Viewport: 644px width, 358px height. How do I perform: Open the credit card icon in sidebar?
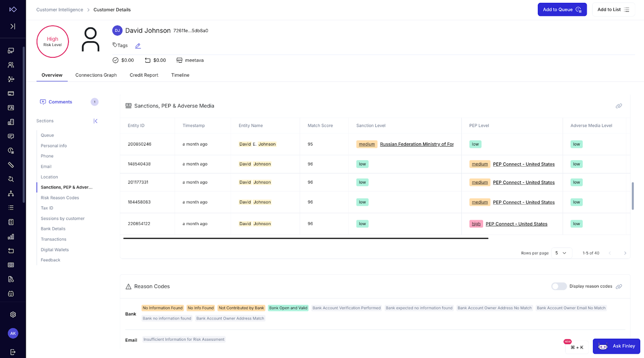pos(11,93)
